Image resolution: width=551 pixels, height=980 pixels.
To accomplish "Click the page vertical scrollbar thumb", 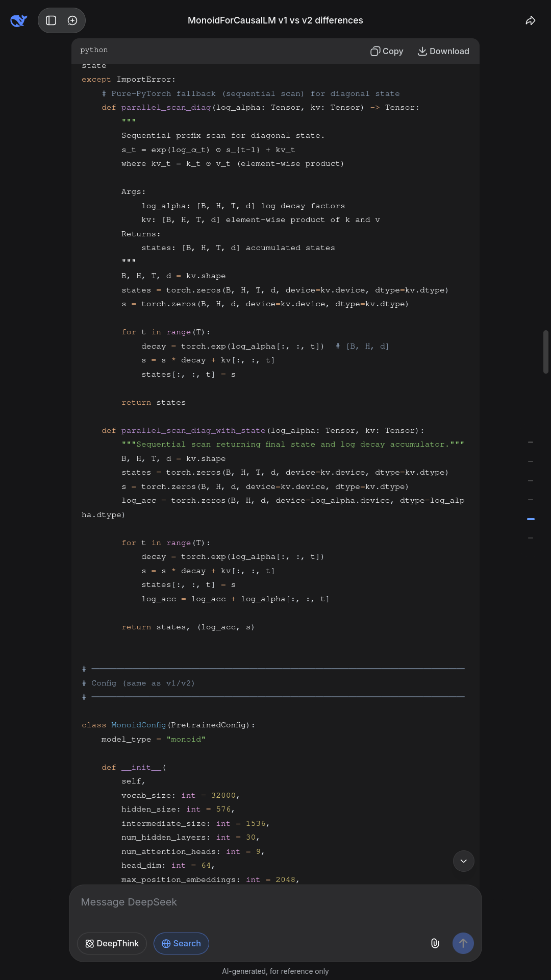I will pyautogui.click(x=545, y=352).
